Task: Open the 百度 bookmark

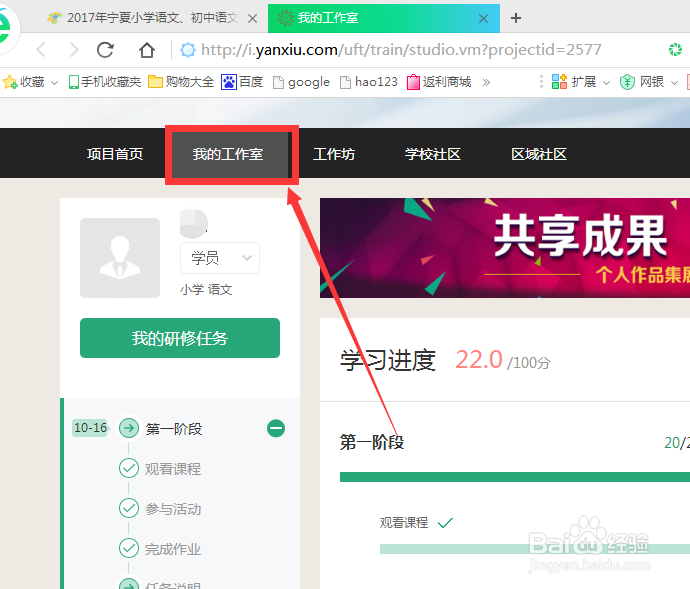Action: [242, 82]
